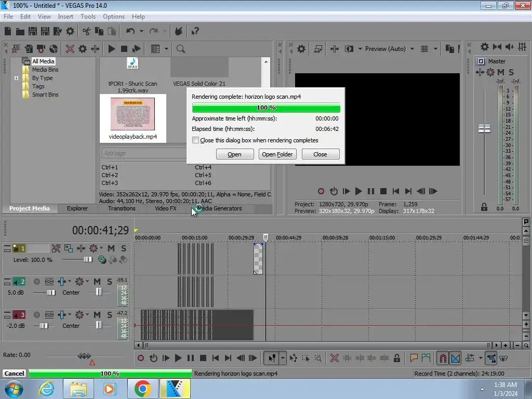532x399 pixels.
Task: Click the Open project folder icon
Action: click(20, 32)
